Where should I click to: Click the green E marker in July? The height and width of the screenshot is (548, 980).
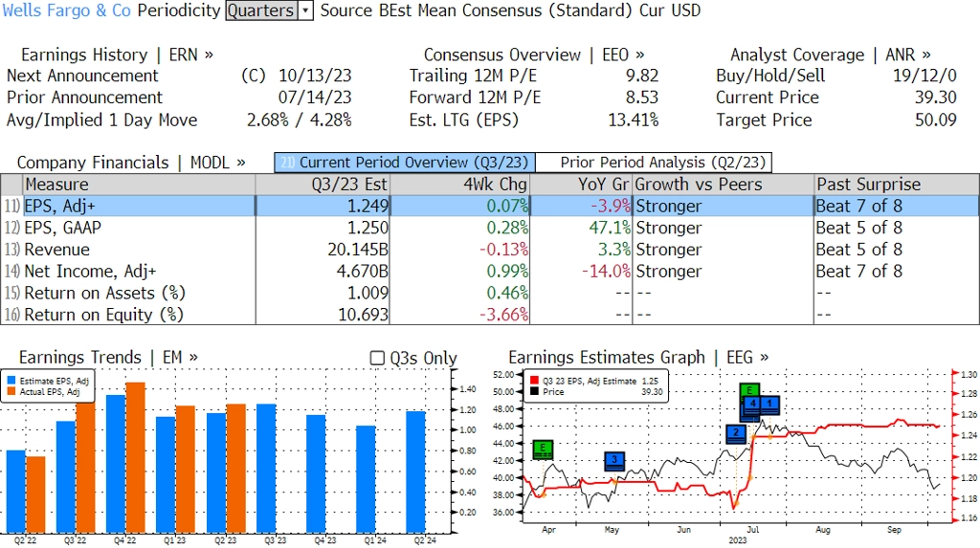pos(749,392)
